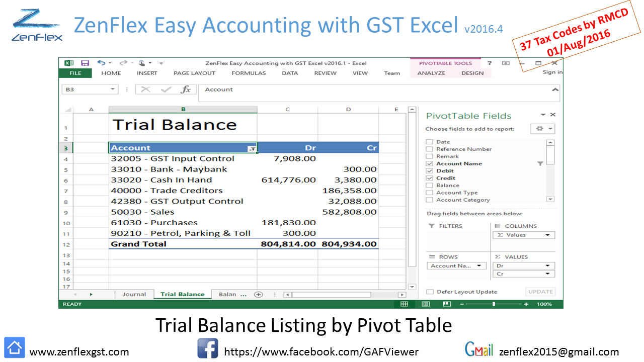This screenshot has width=644, height=362.
Task: Expand the formula bar chevron
Action: click(555, 90)
